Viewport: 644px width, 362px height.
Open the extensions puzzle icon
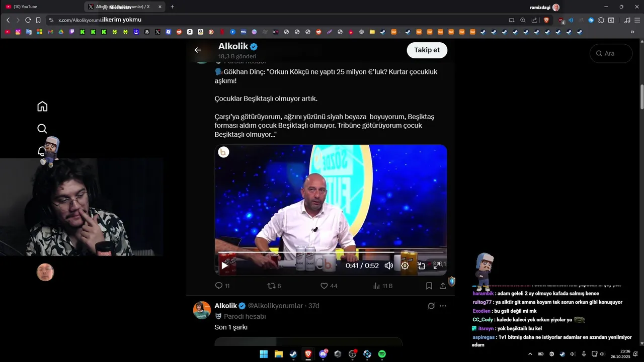point(601,20)
